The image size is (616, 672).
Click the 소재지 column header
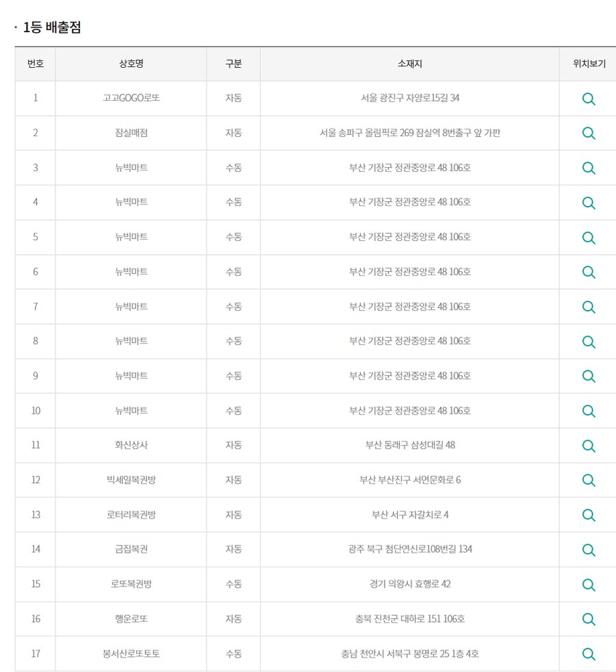(x=409, y=64)
